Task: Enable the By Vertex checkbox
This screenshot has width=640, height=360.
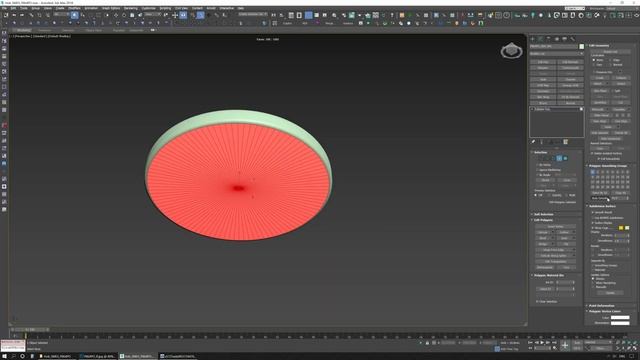Action: pos(544,165)
